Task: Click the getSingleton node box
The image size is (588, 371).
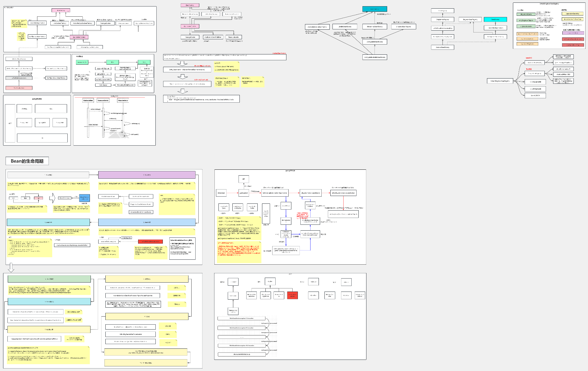Action: (x=244, y=193)
